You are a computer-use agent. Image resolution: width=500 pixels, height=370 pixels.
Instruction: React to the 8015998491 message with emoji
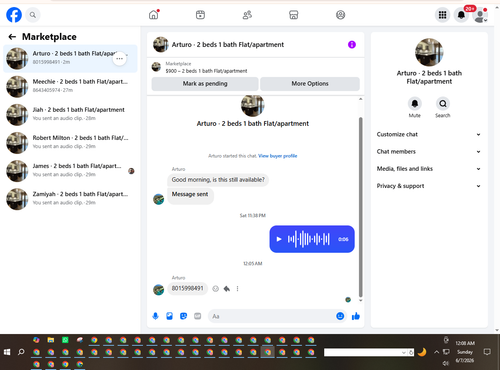tap(216, 289)
